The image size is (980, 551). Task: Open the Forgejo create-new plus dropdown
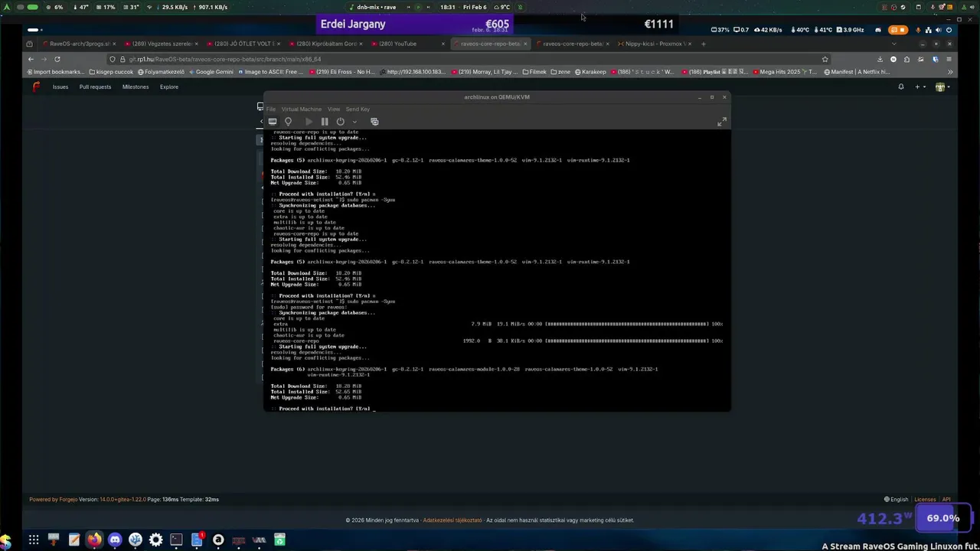pyautogui.click(x=920, y=87)
